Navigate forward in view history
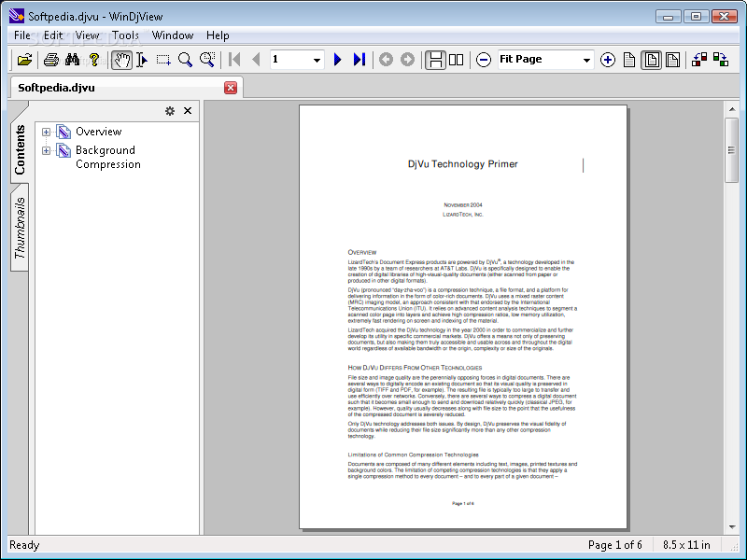Image resolution: width=747 pixels, height=560 pixels. (407, 60)
